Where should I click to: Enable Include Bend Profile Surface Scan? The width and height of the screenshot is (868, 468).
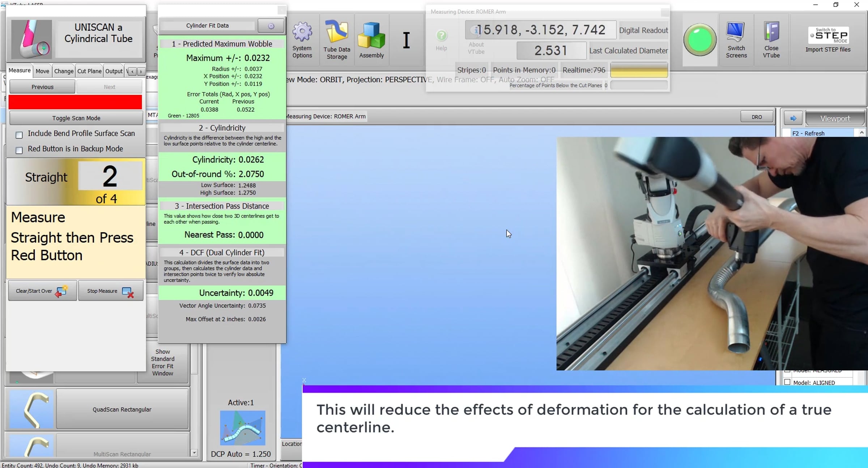(x=19, y=135)
